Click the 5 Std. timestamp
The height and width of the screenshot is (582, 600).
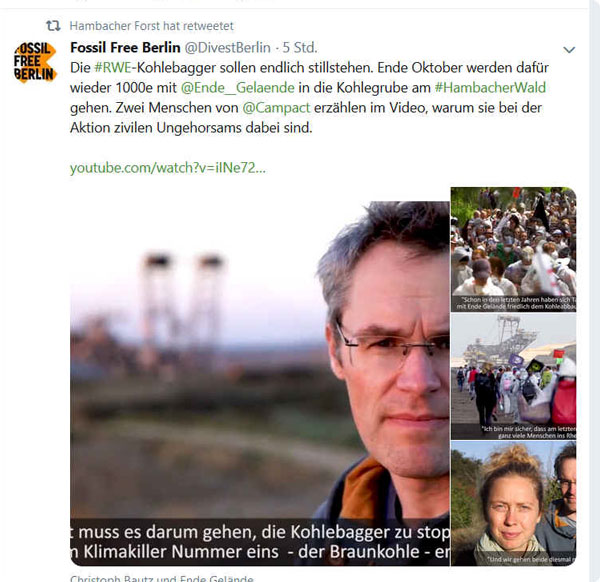click(x=300, y=48)
